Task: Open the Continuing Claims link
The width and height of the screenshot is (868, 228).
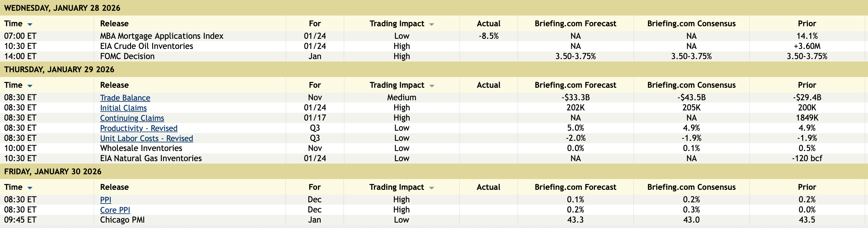Action: [x=132, y=118]
